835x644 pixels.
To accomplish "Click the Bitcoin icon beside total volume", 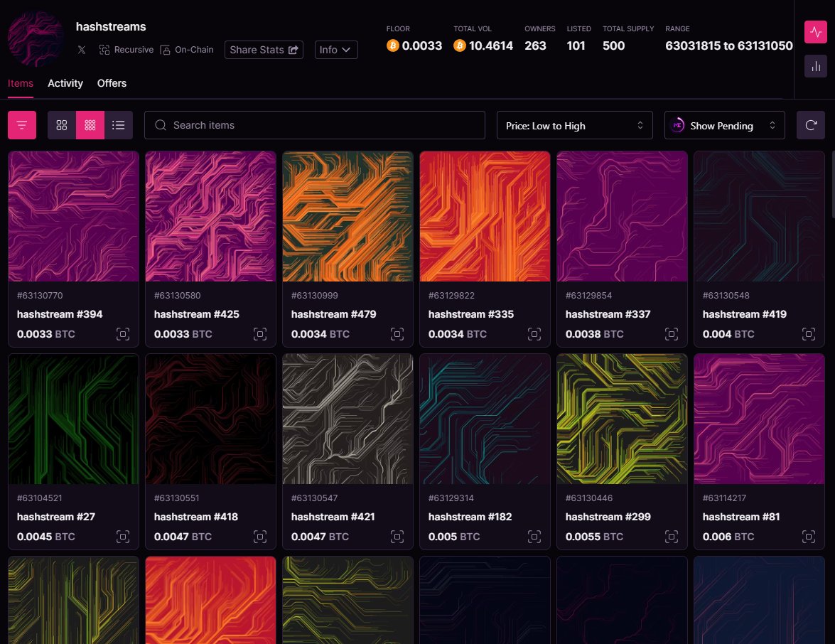I will (460, 45).
